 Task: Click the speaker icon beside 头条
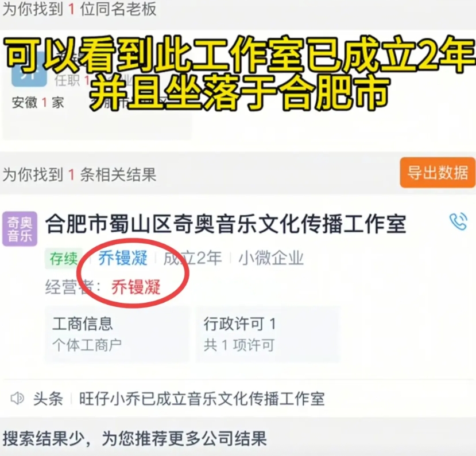(17, 399)
